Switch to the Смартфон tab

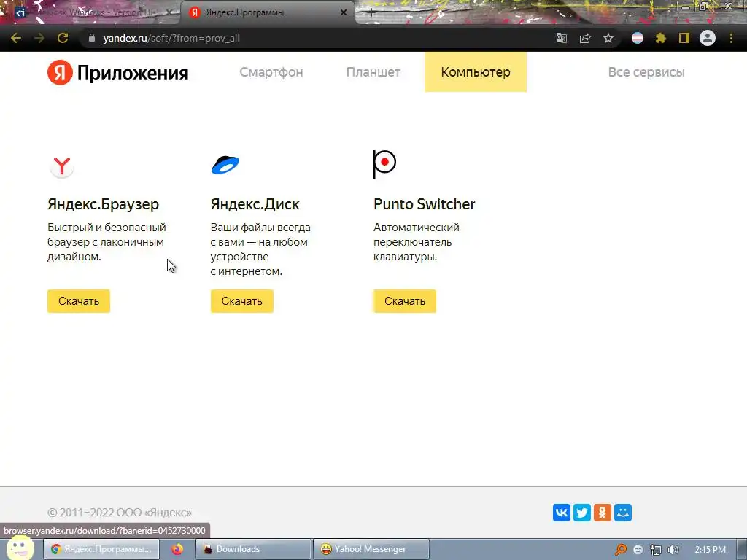coord(271,72)
